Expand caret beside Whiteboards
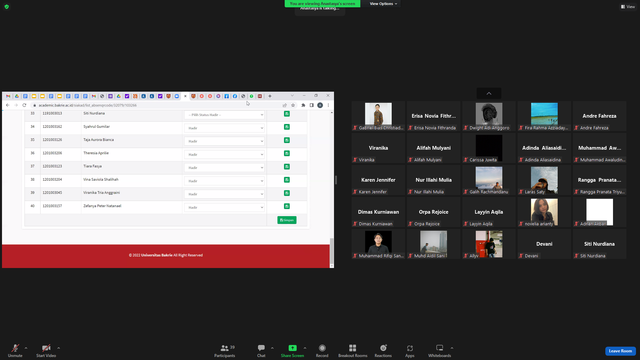 pos(452,348)
